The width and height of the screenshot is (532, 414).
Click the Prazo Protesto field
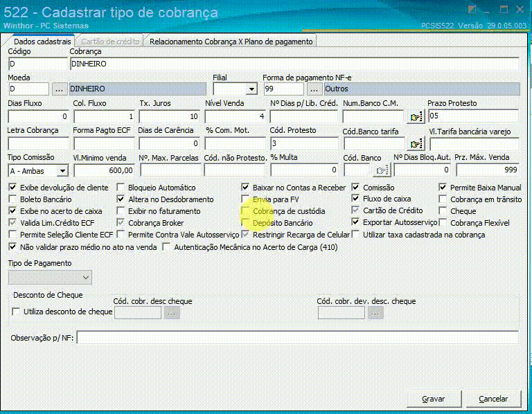(473, 116)
